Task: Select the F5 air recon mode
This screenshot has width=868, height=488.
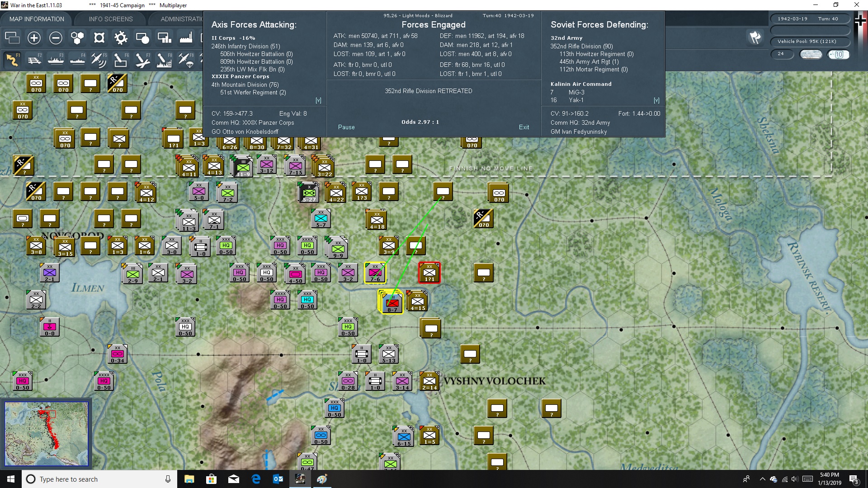Action: coord(98,60)
